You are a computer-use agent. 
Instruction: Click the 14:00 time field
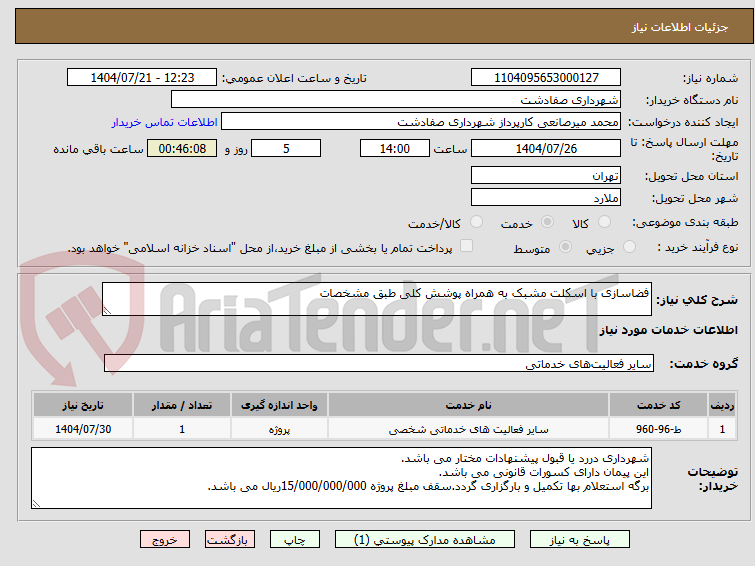pos(394,148)
